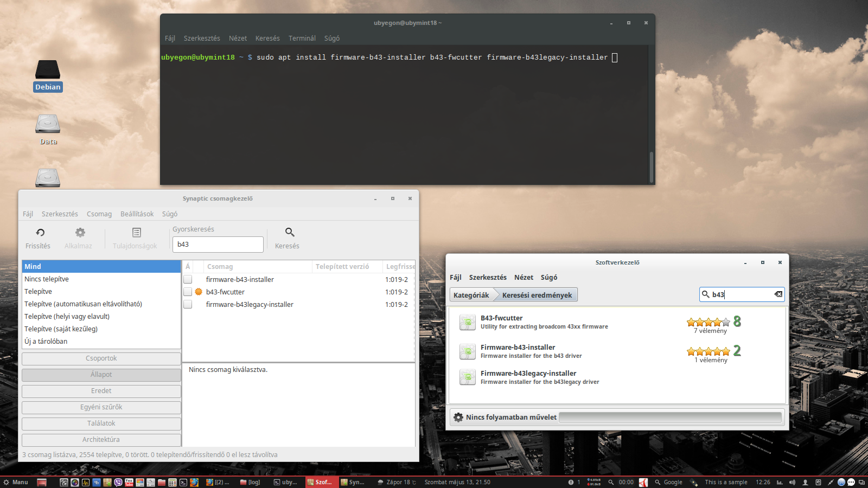The height and width of the screenshot is (488, 868).
Task: Open the Debian drive icon on desktop
Action: (48, 70)
